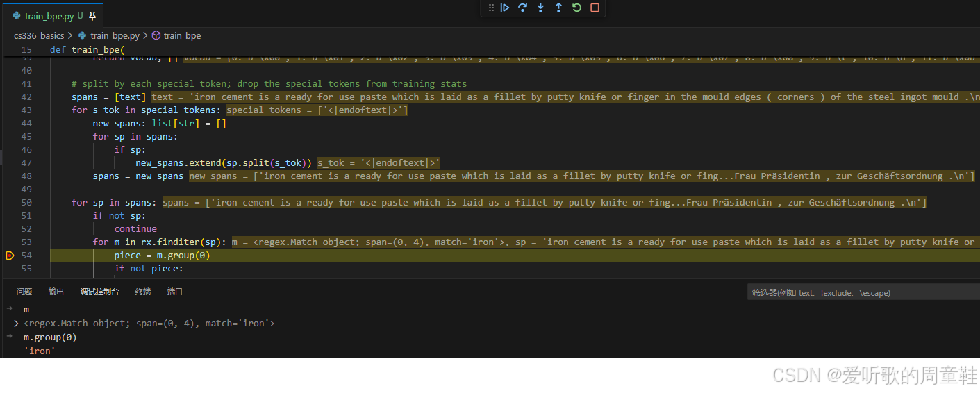Grab the debug toolbar drag handle
Image resolution: width=980 pixels, height=393 pixels.
point(491,8)
